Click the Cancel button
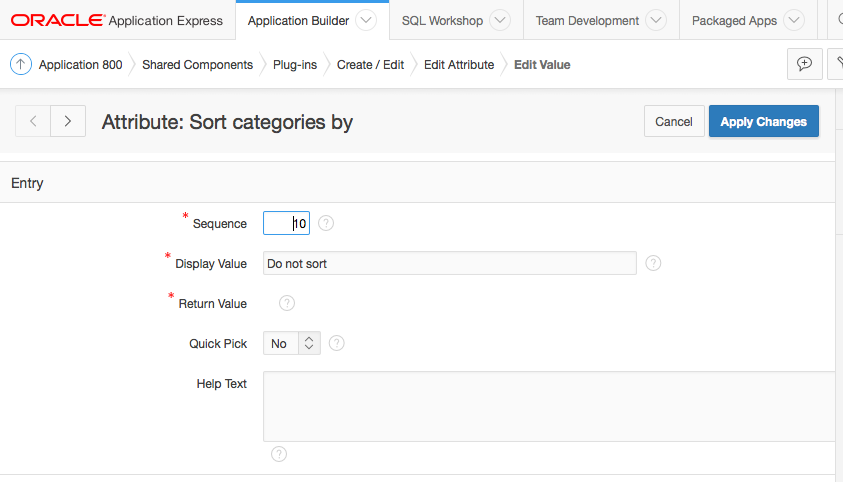This screenshot has height=482, width=843. (674, 121)
